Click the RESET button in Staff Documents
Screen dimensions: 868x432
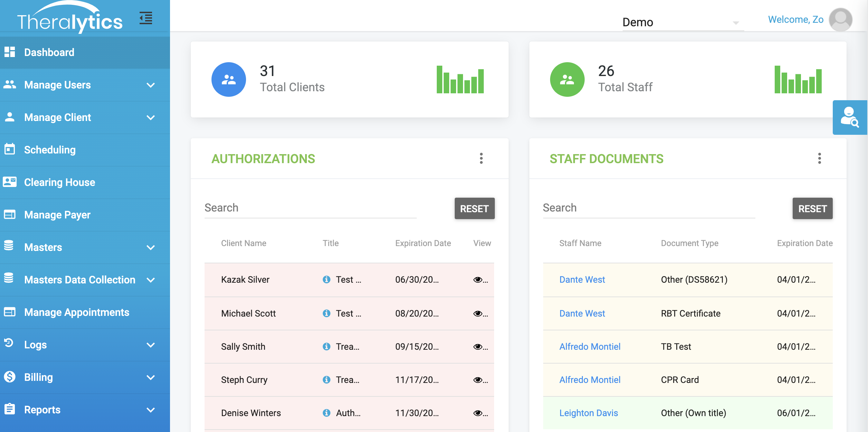click(812, 208)
